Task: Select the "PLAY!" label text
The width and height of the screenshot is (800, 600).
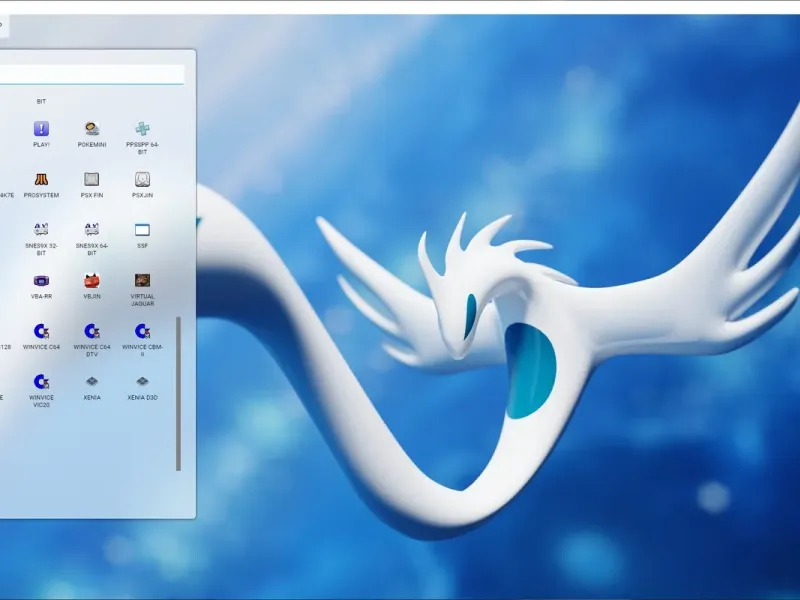Action: (41, 145)
